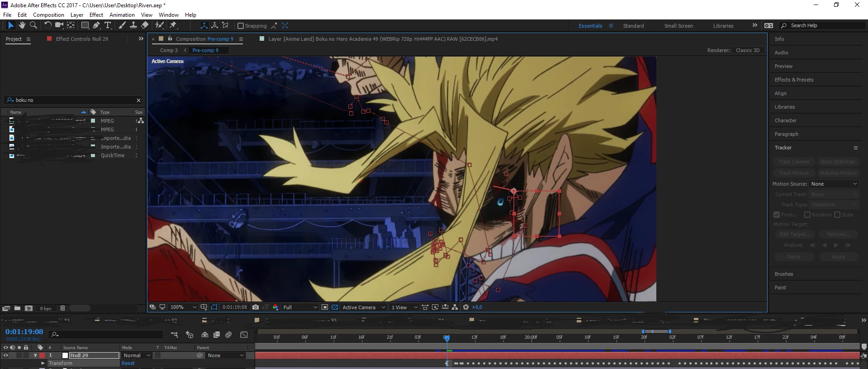This screenshot has width=868, height=369.
Task: Toggle Null 29 layer visibility eye
Action: point(6,355)
